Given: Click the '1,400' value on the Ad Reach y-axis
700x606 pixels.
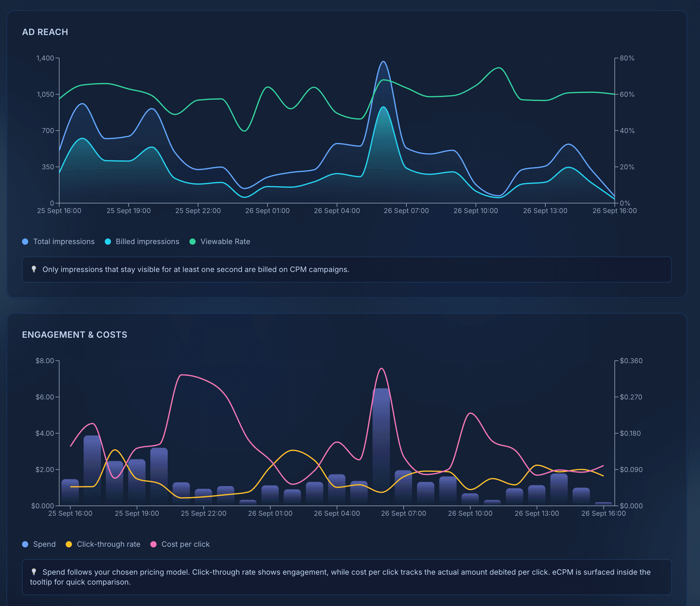Looking at the screenshot, I should coord(45,58).
